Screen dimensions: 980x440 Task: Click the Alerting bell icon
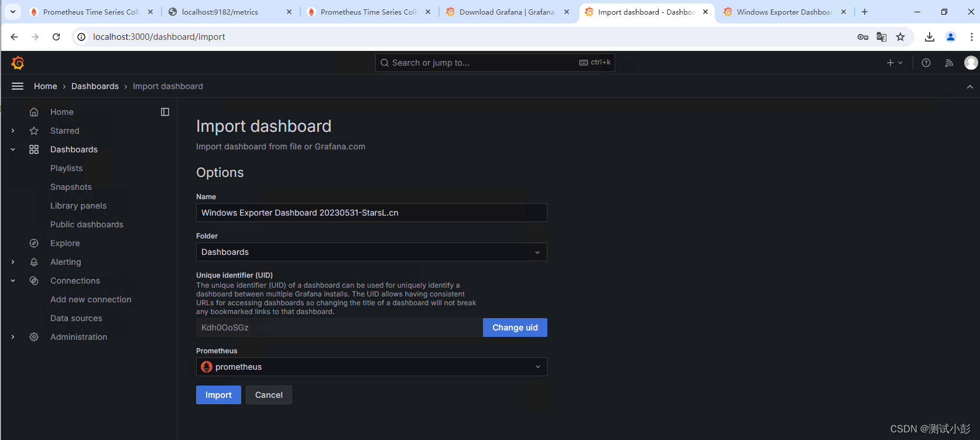(34, 262)
